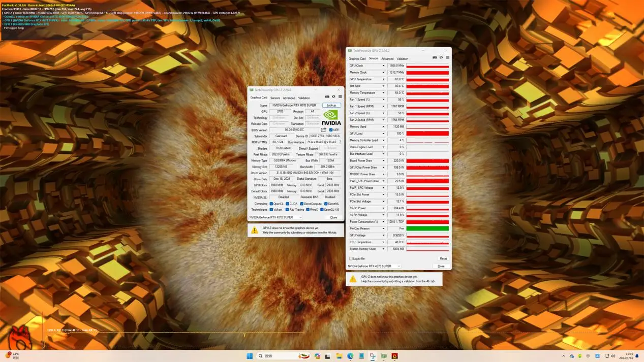Open the Hot Spot sensor dropdown
644x362 pixels.
click(384, 86)
